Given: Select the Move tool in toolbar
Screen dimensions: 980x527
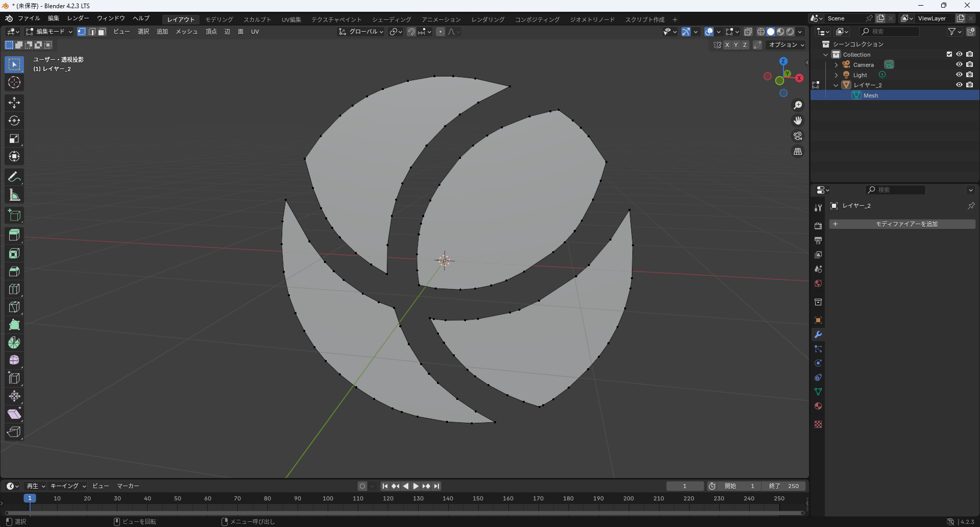Looking at the screenshot, I should coord(14,103).
